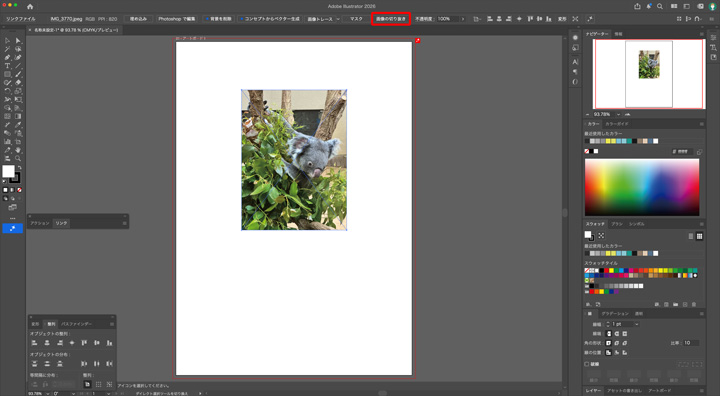Choose the butt cap stroke option
The height and width of the screenshot is (396, 720).
(x=609, y=334)
